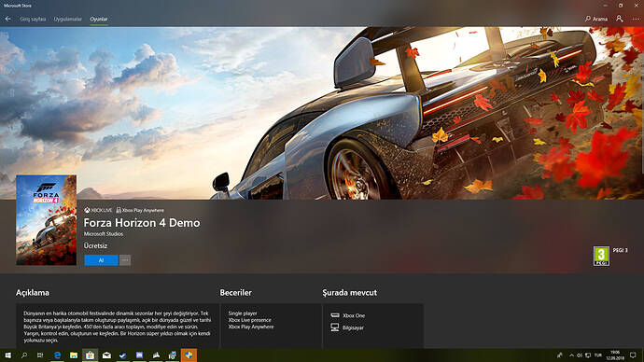The width and height of the screenshot is (644, 362).
Task: Open the taskbar icon left of the shield
Action: pyautogui.click(x=172, y=355)
